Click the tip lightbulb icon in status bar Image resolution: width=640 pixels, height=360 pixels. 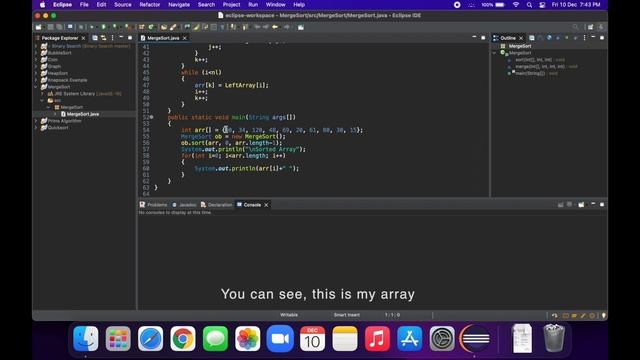click(604, 315)
